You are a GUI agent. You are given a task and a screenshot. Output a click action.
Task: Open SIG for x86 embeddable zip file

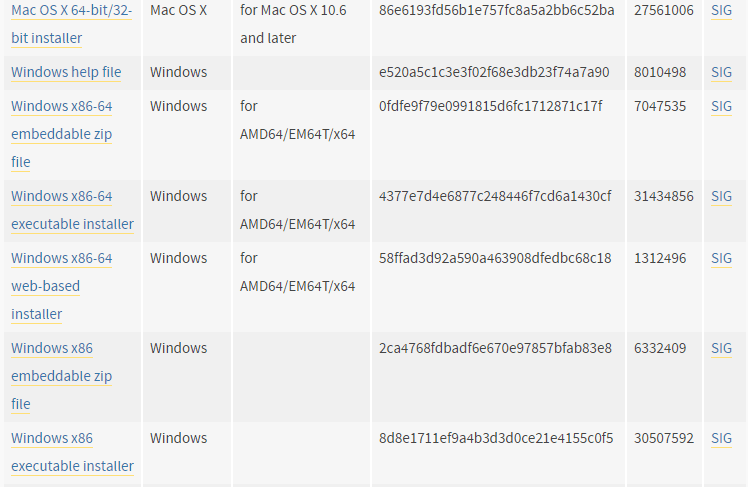[721, 348]
